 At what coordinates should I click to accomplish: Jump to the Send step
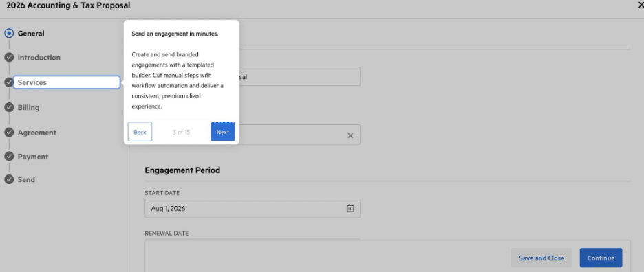coord(26,179)
